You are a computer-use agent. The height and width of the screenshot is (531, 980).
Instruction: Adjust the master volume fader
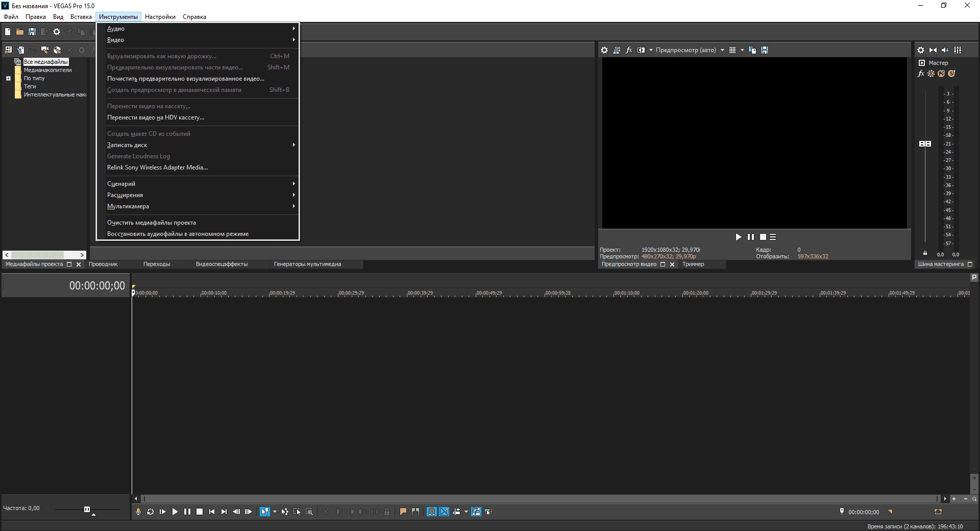925,144
